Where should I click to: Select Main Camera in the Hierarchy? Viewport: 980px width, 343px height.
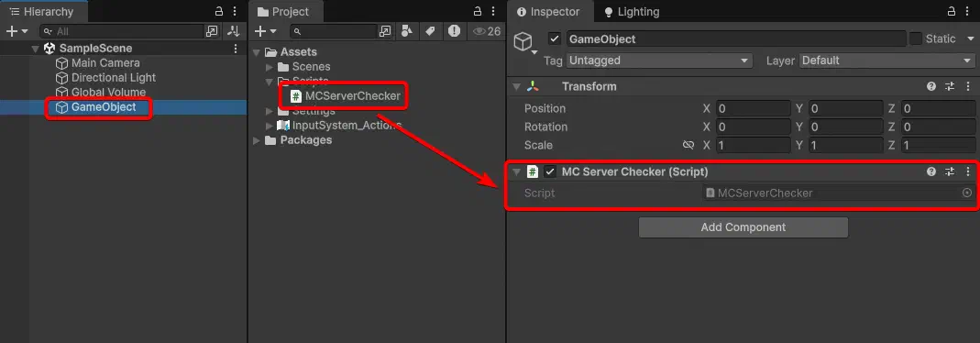click(105, 63)
